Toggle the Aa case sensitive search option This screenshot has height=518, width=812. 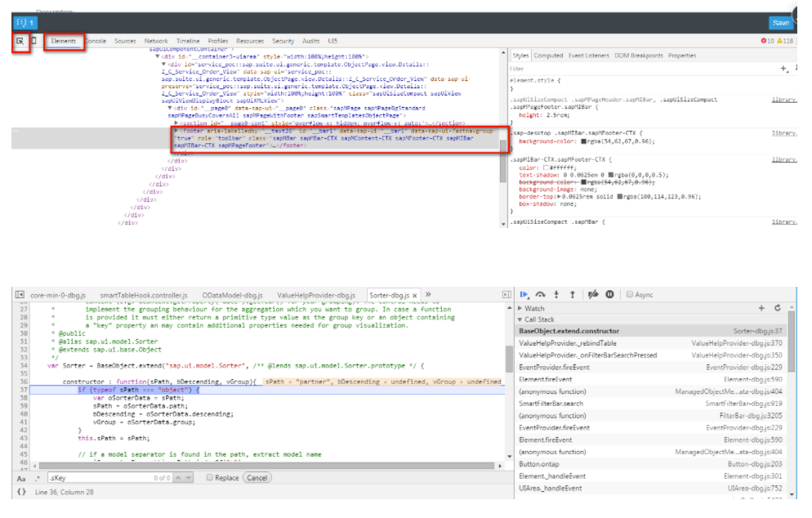(x=20, y=478)
